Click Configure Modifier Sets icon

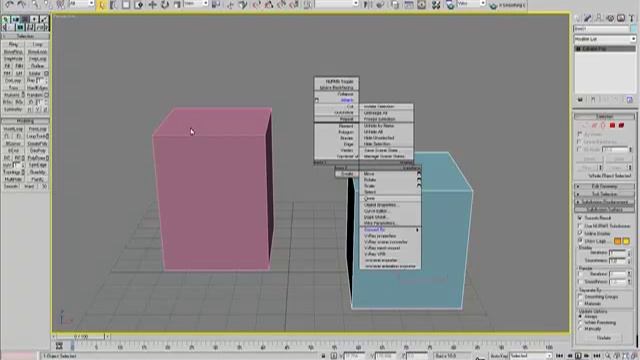pos(629,100)
